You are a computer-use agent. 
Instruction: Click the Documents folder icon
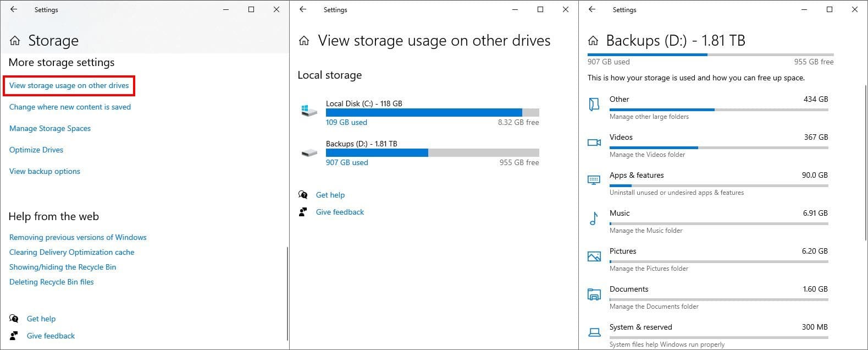click(594, 294)
